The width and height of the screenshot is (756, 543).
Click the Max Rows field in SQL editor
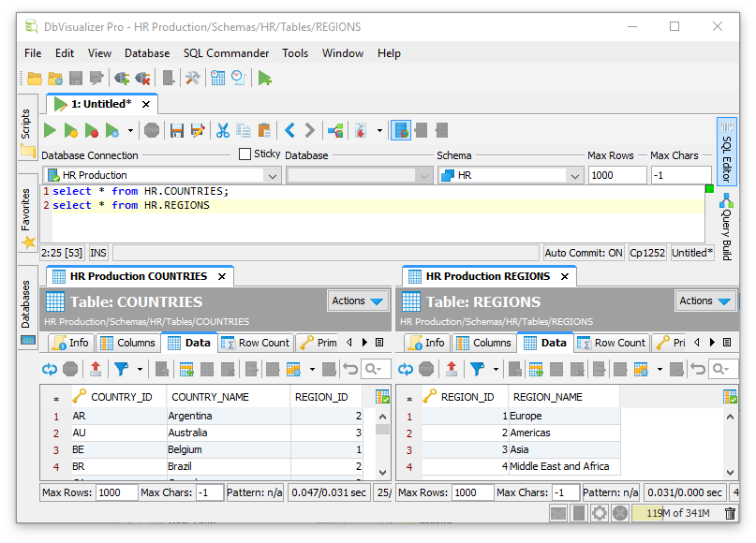[616, 175]
